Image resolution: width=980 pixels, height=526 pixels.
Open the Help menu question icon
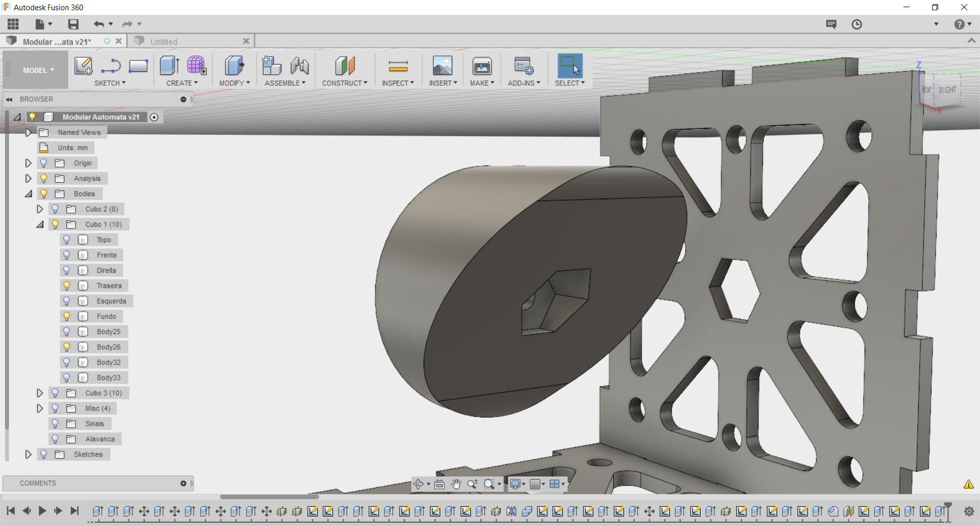pyautogui.click(x=960, y=24)
